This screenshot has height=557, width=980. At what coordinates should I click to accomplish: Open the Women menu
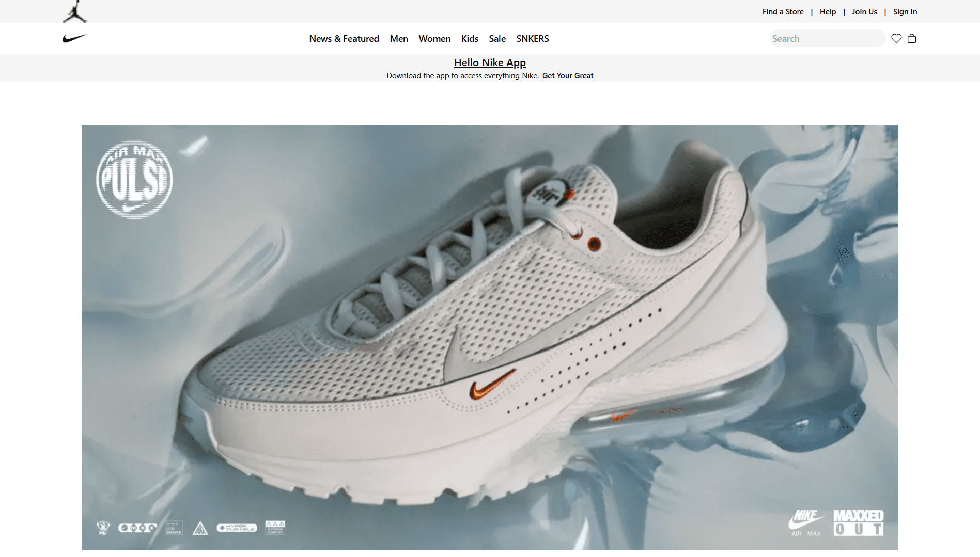pos(434,38)
